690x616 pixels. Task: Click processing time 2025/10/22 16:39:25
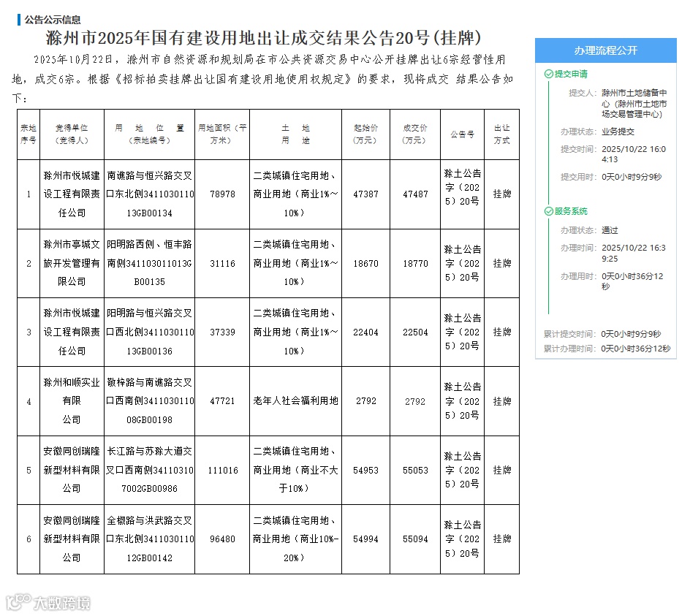click(634, 253)
